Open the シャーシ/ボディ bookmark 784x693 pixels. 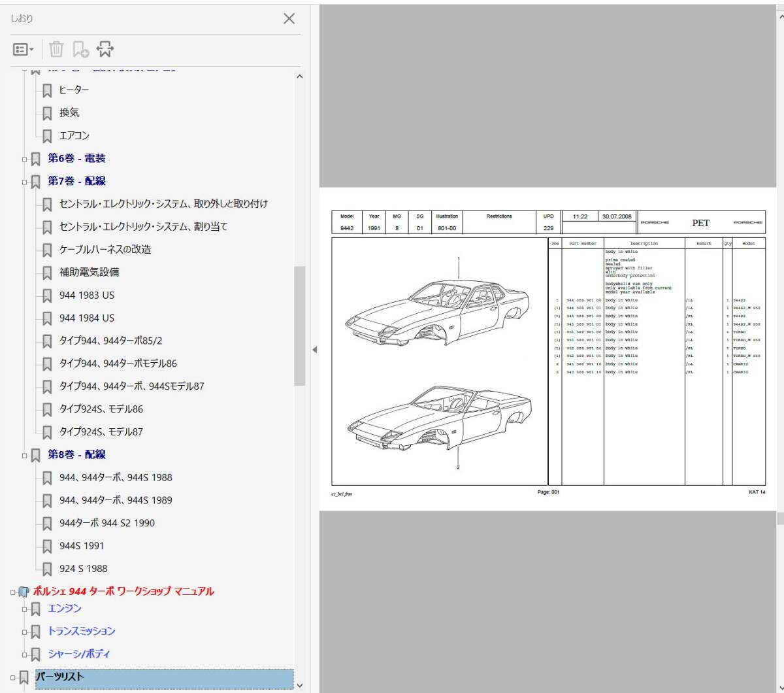(x=79, y=654)
